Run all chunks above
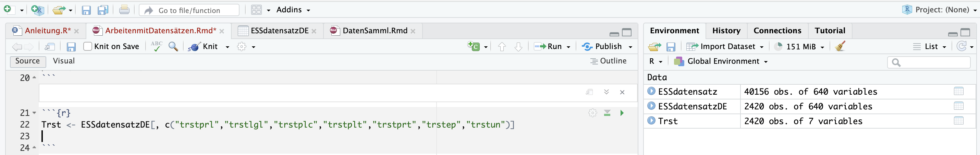The image size is (980, 155). 607,113
